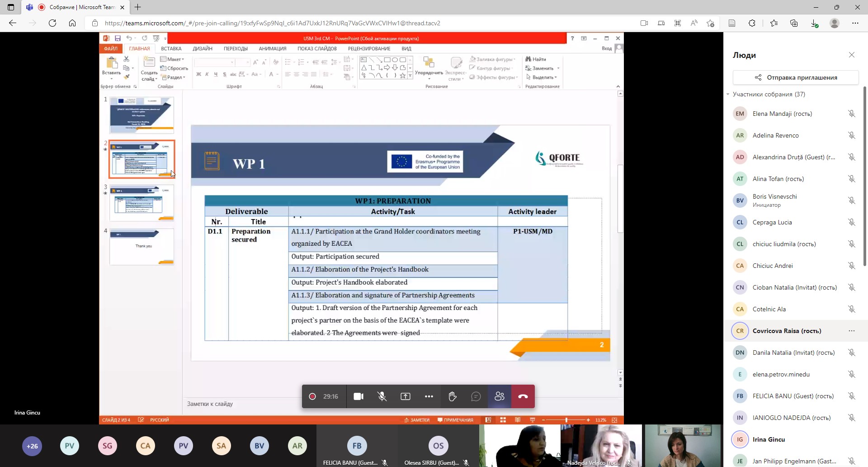This screenshot has height=467, width=868.
Task: Click the mute icon beside Adelina Revenco
Action: [851, 135]
